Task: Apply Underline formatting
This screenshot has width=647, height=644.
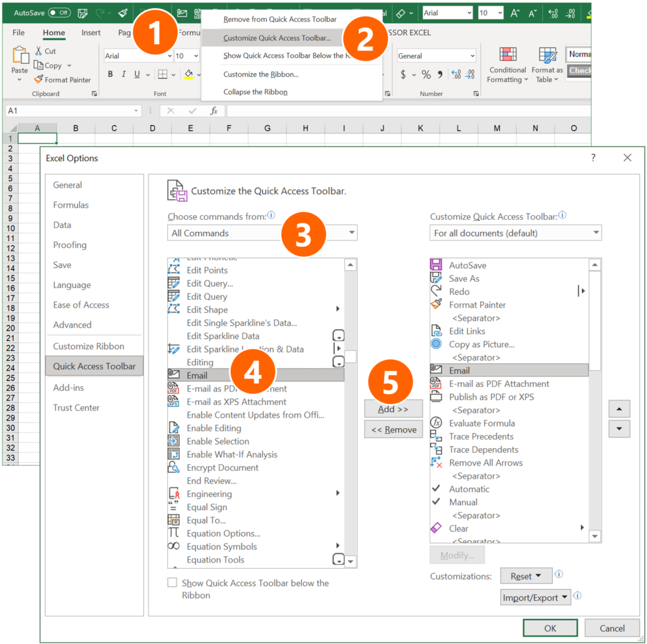Action: tap(137, 75)
